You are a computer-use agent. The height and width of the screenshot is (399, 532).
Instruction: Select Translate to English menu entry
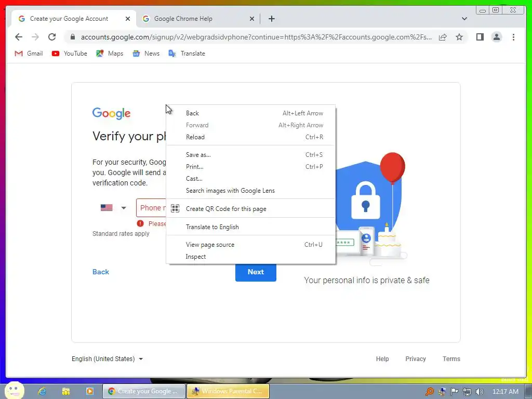(251, 227)
